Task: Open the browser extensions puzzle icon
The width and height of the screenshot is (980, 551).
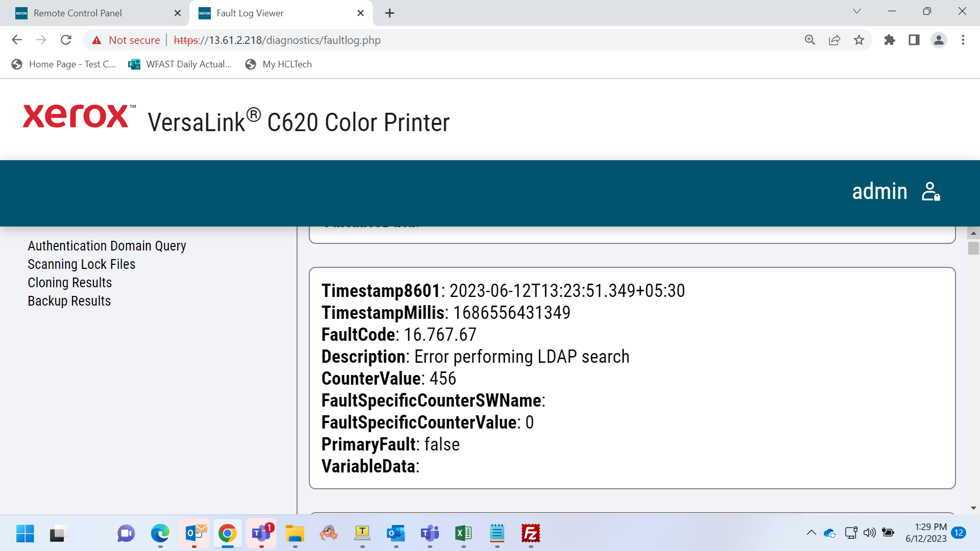Action: [890, 40]
